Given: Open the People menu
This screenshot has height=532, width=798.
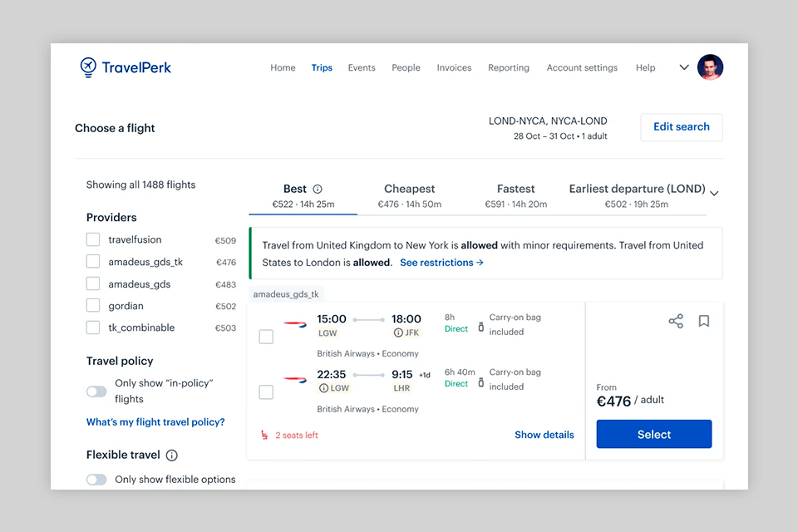Looking at the screenshot, I should 406,67.
